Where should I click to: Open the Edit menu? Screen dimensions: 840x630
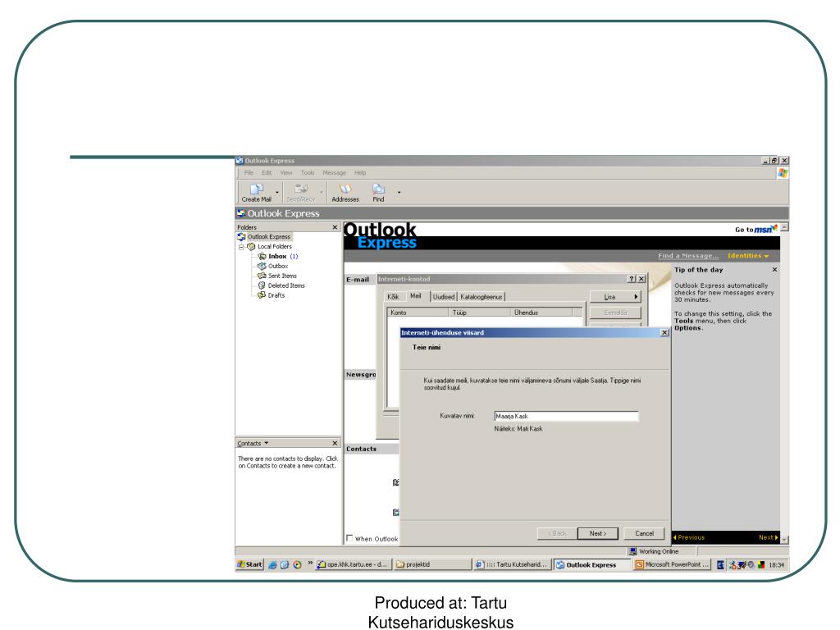coord(267,172)
